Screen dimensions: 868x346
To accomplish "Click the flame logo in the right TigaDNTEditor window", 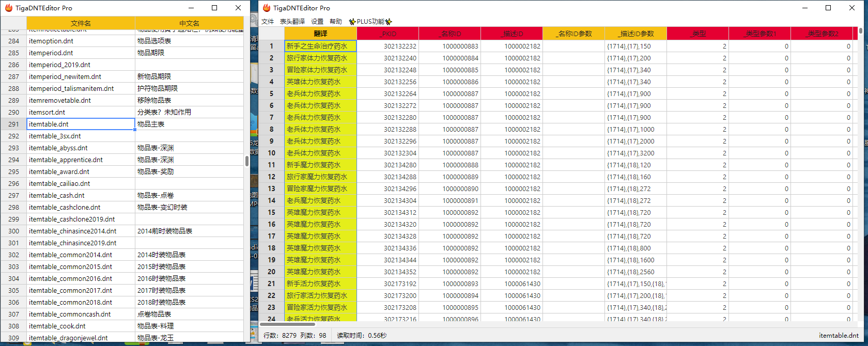I will (x=267, y=8).
